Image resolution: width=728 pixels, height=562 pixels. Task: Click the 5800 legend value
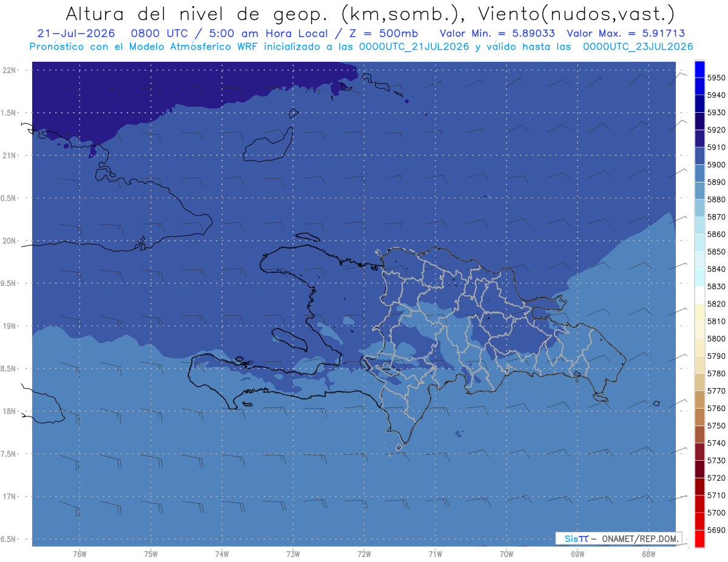(x=716, y=338)
